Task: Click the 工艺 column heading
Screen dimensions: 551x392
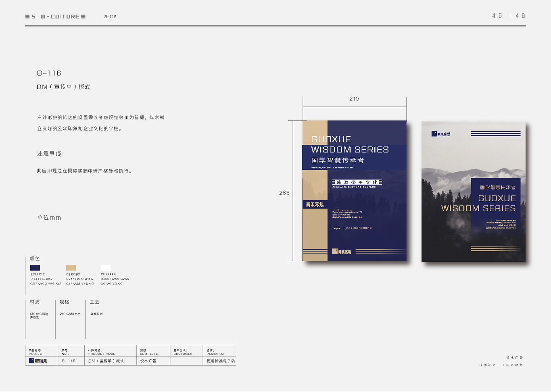Action: click(94, 302)
